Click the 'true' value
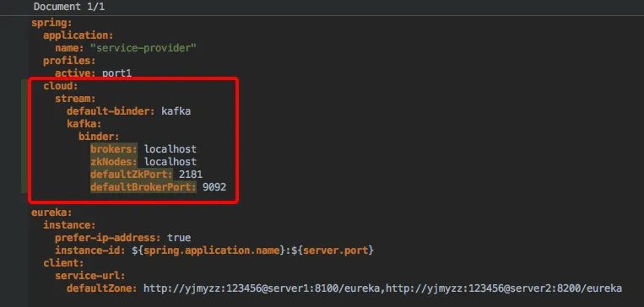This screenshot has width=644, height=307. point(179,238)
